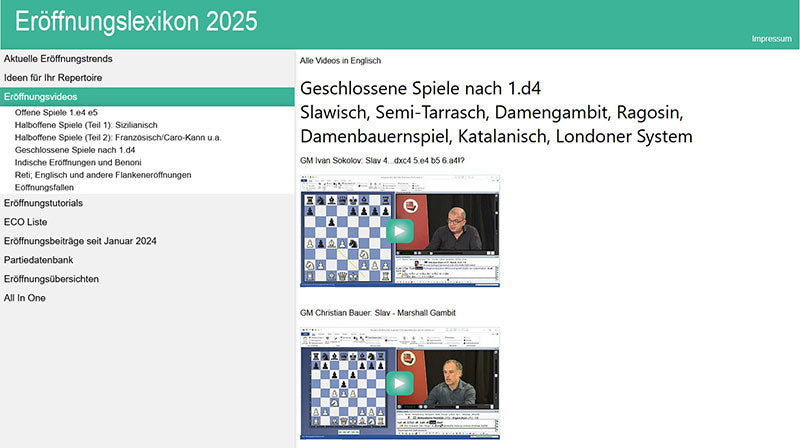The height and width of the screenshot is (448, 800).
Task: Open Aktuelle Eröffnungstrends menu item
Action: click(58, 59)
